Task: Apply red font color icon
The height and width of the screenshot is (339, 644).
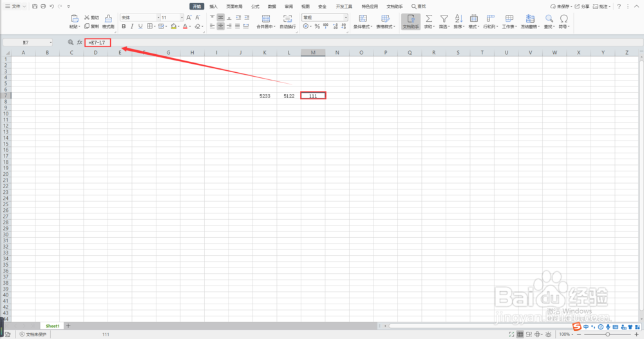Action: pyautogui.click(x=185, y=26)
